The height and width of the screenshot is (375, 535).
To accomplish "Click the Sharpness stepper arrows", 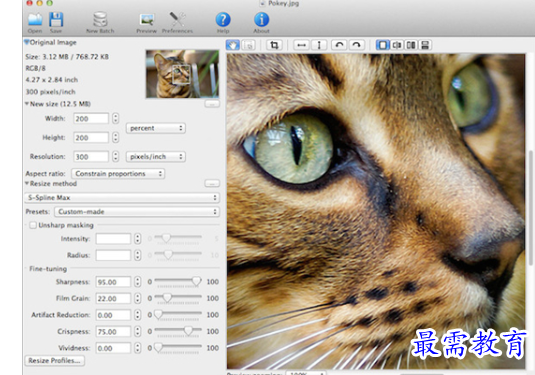I will [x=138, y=282].
